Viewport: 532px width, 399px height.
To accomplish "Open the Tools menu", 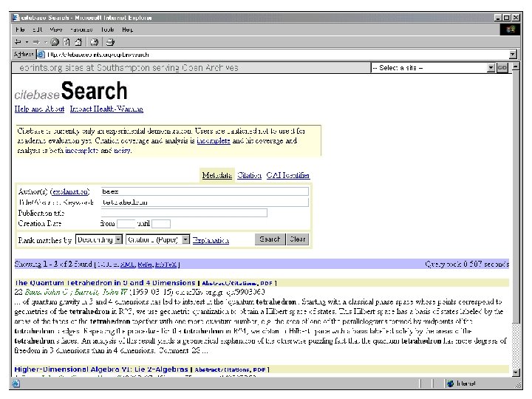I will point(108,30).
